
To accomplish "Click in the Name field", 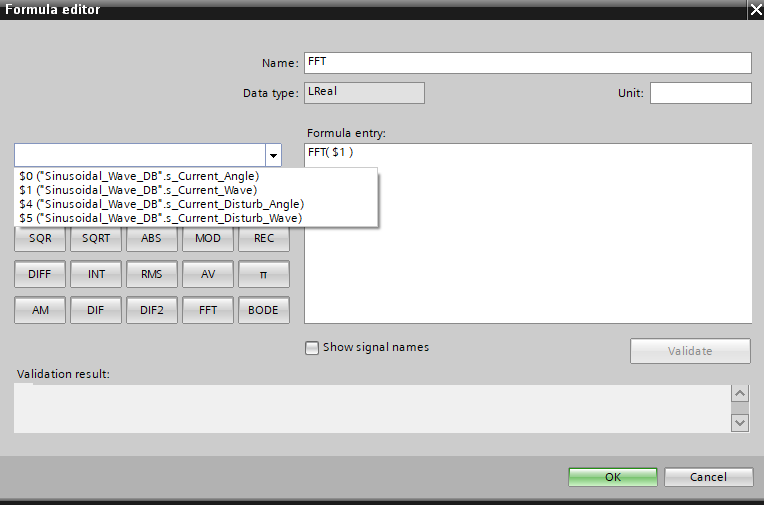I will coord(527,63).
